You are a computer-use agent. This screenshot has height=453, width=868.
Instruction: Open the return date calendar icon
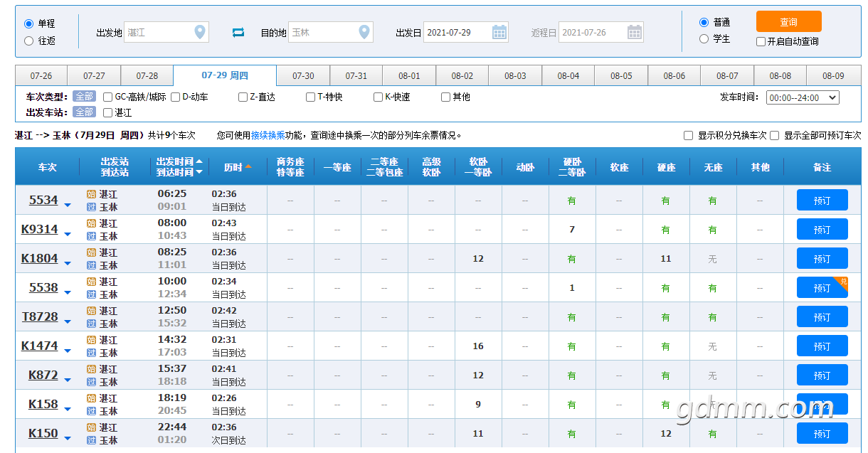[635, 32]
